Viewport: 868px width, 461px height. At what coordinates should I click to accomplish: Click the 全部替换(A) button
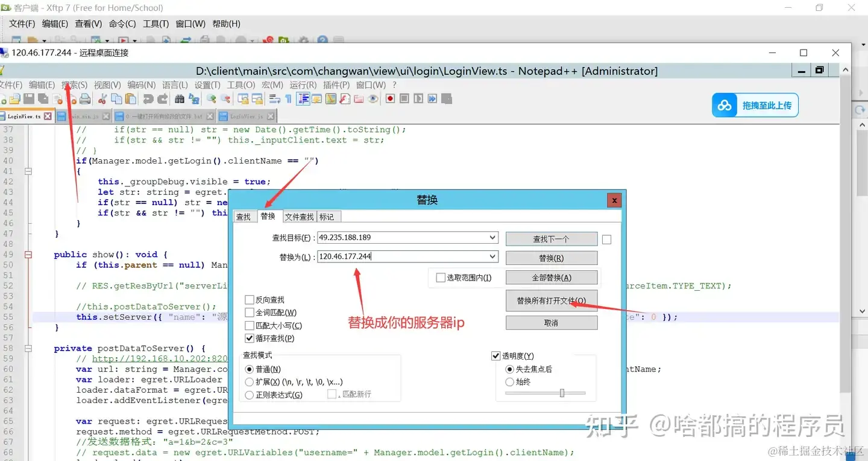click(x=552, y=278)
